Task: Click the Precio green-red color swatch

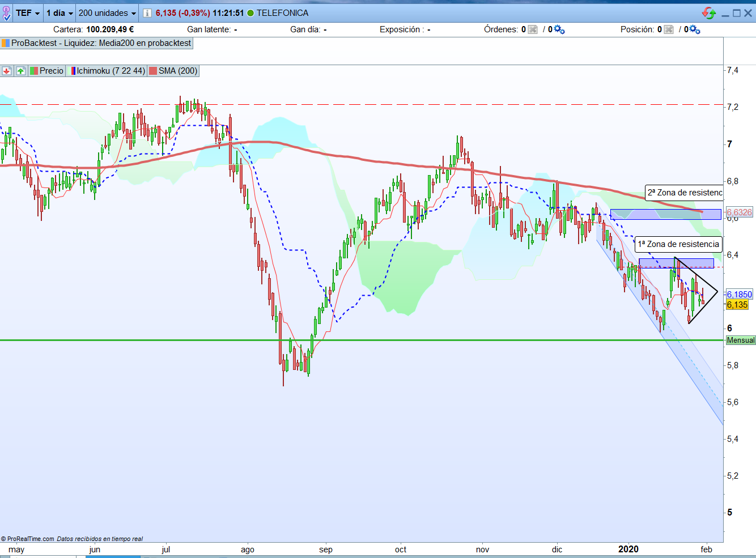Action: [x=34, y=71]
